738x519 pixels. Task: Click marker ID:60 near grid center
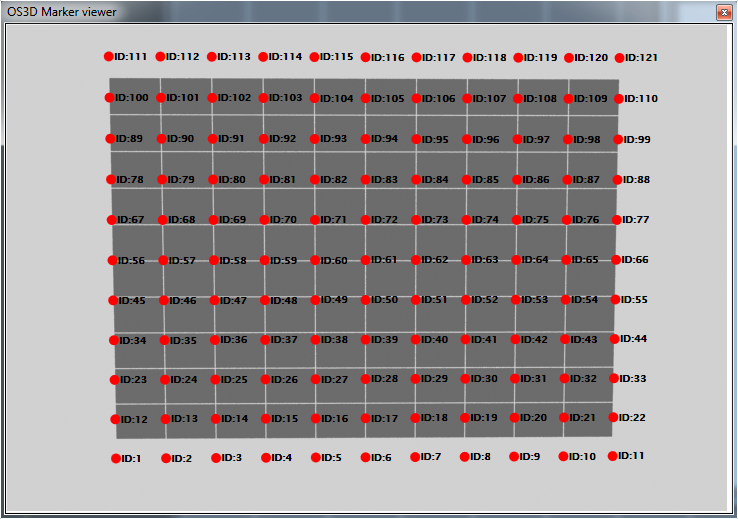(315, 260)
